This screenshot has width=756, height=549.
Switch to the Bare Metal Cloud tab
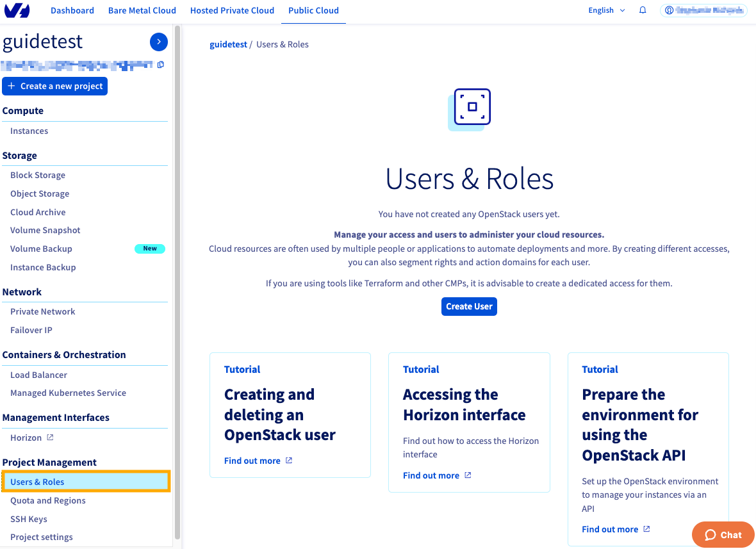(x=142, y=10)
